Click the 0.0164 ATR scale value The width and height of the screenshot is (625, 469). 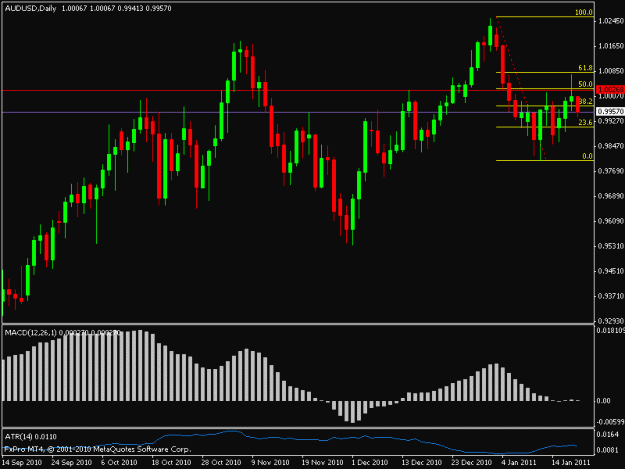(609, 434)
